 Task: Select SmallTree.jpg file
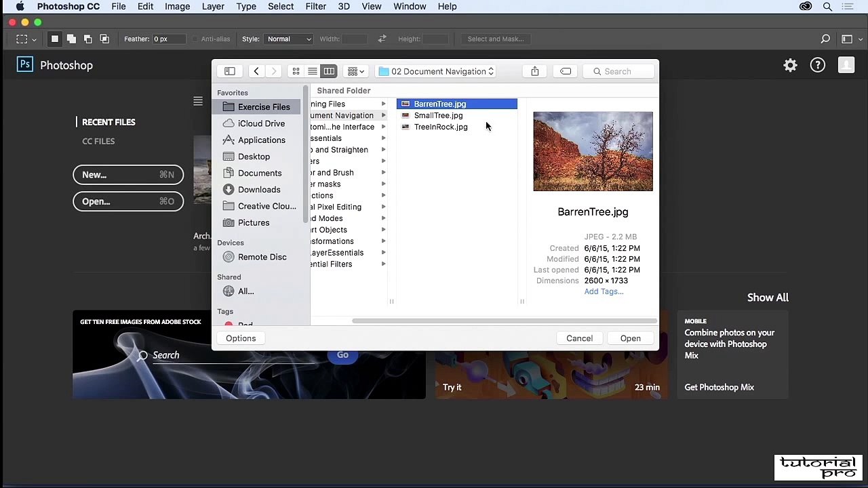[x=457, y=115]
